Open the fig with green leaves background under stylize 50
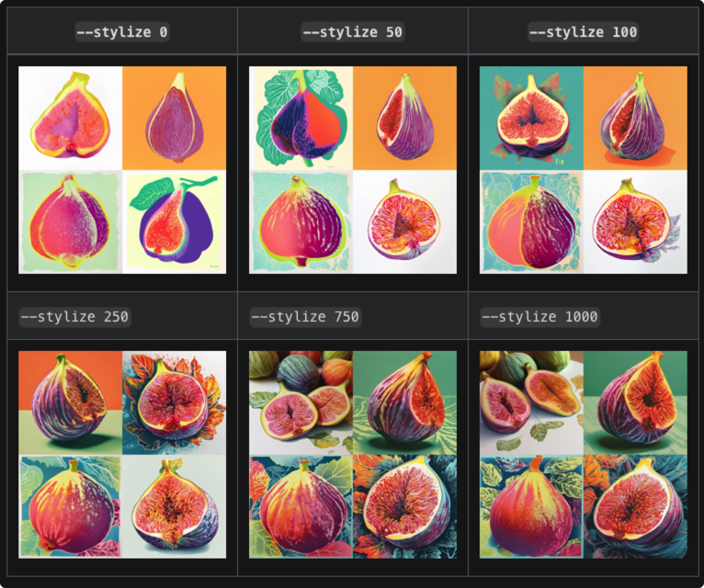This screenshot has width=704, height=588. (301, 118)
